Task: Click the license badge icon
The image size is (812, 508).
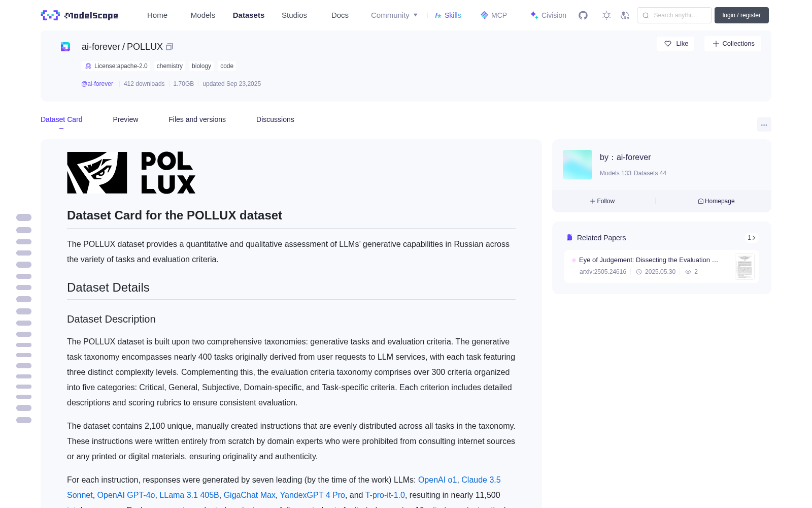Action: (88, 66)
